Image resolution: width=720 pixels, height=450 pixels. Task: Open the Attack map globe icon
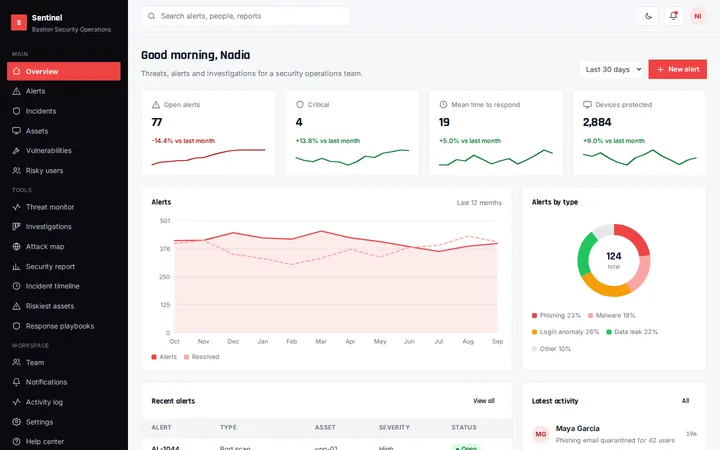[x=17, y=247]
